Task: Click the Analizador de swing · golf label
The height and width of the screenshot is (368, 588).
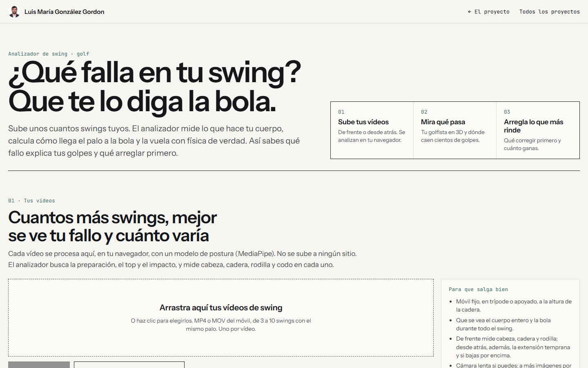Action: tap(49, 54)
